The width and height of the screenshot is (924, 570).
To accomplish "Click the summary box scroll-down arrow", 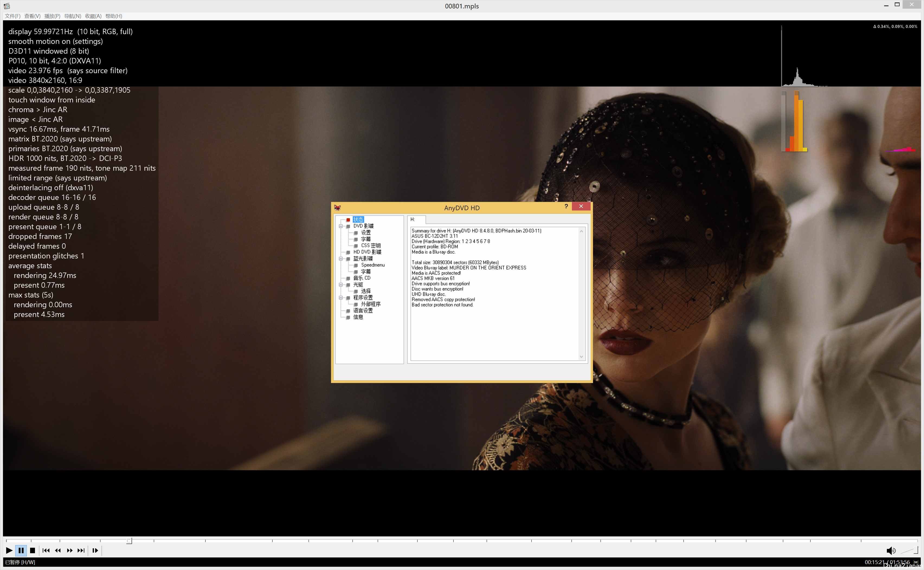I will tap(581, 357).
